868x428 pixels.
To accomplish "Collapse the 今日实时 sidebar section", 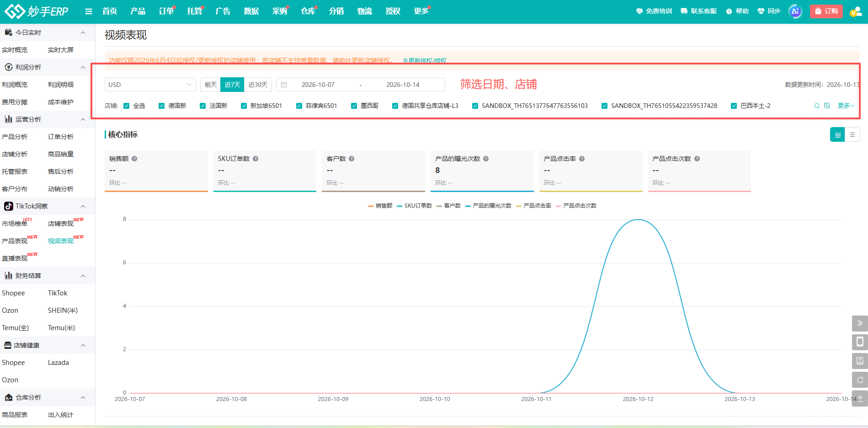I will coord(83,32).
